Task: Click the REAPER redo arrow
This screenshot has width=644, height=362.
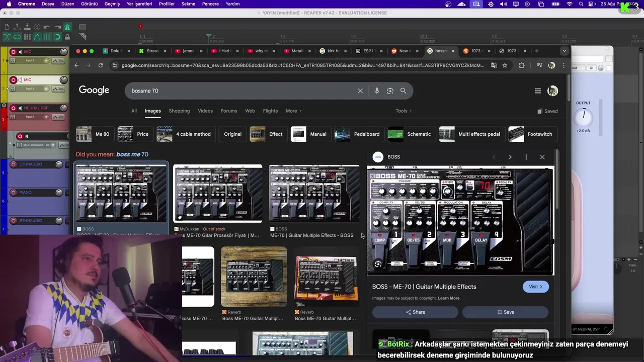Action: tap(57, 27)
